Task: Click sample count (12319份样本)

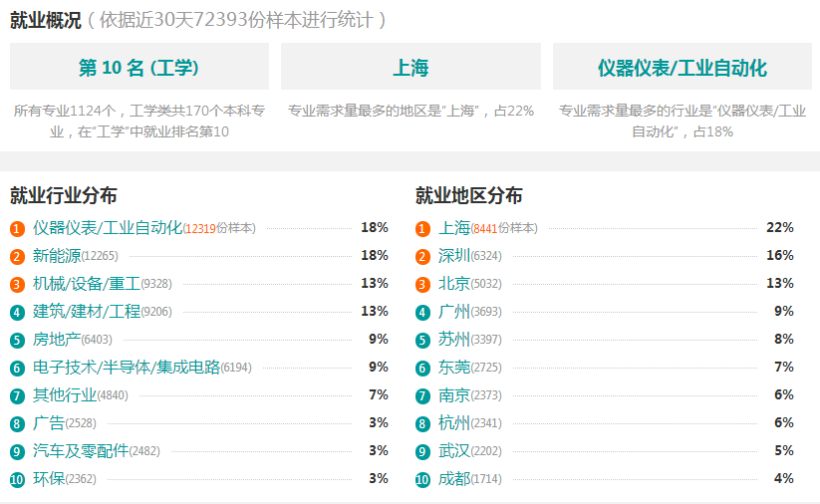Action: 219,228
